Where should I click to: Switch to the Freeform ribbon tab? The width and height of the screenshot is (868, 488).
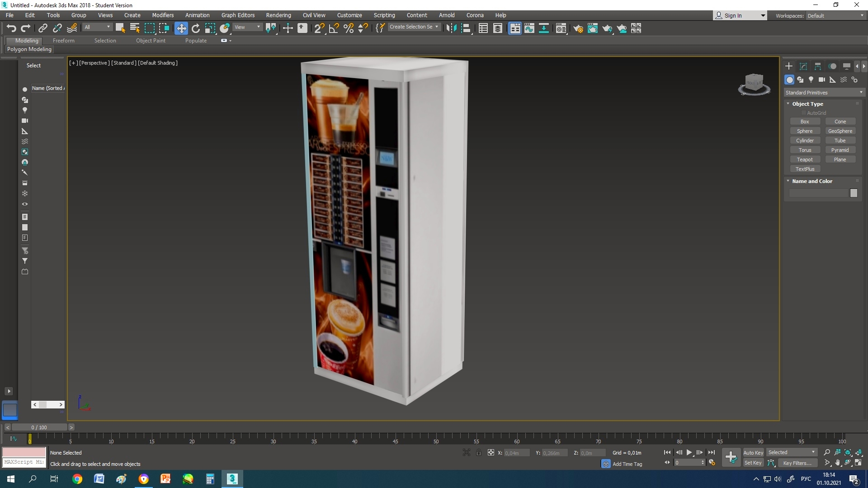(63, 41)
